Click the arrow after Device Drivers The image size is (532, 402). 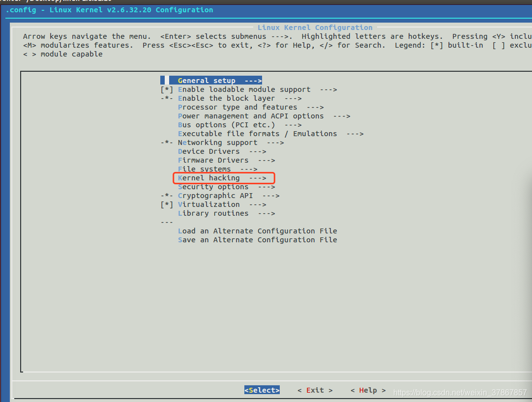pos(258,151)
